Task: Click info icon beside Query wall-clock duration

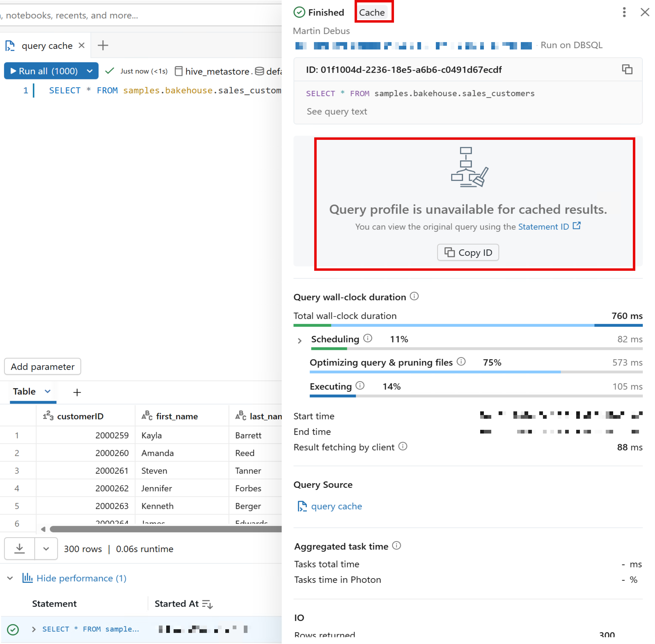Action: coord(414,297)
